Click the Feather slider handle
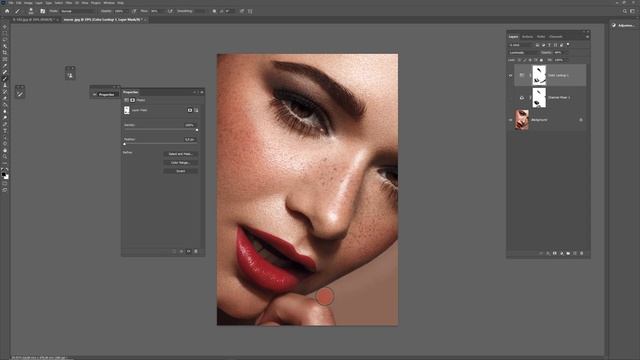640x360 pixels. [124, 144]
